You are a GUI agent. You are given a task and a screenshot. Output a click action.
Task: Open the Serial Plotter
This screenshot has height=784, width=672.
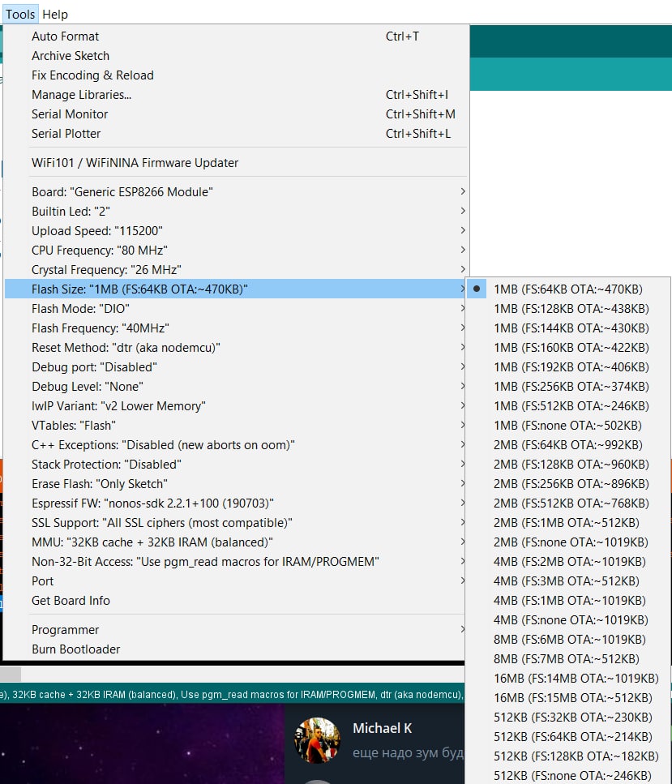click(x=235, y=134)
